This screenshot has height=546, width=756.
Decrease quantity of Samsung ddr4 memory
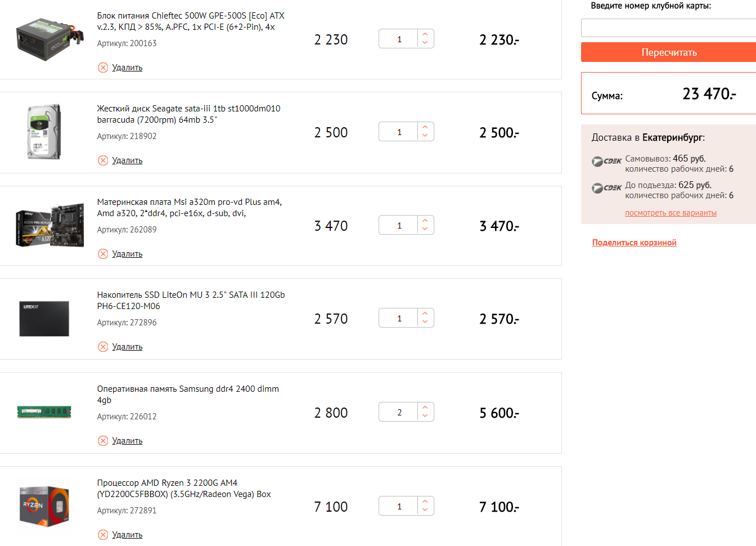tap(425, 417)
